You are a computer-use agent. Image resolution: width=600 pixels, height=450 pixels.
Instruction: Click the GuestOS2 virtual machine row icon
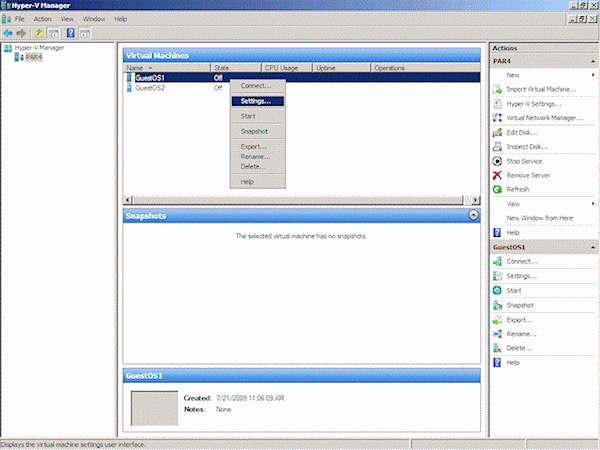[x=129, y=88]
